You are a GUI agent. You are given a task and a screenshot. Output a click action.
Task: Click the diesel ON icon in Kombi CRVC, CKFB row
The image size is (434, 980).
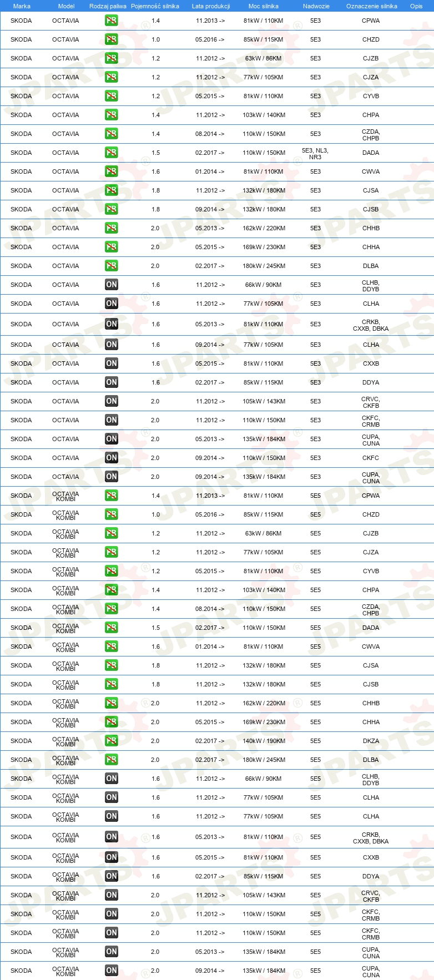112,895
